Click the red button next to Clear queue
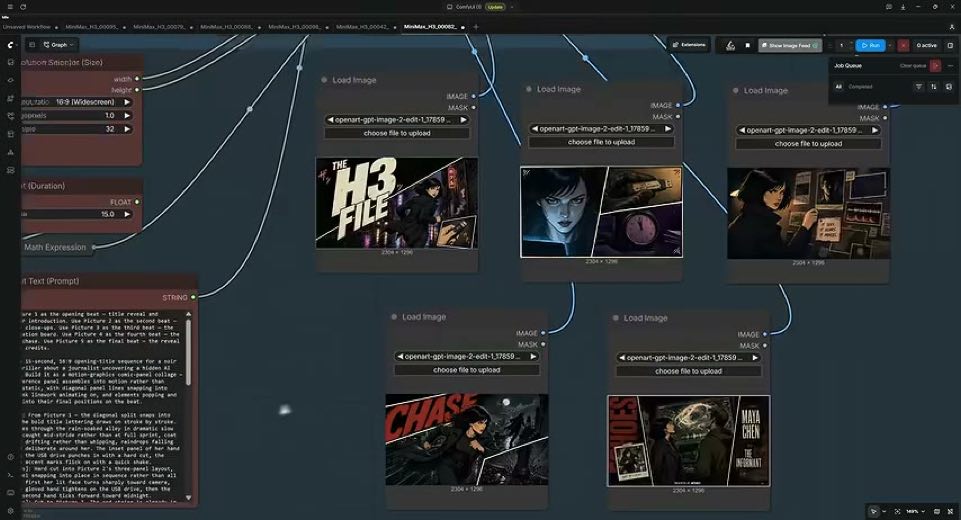The height and width of the screenshot is (520, 961). click(935, 66)
